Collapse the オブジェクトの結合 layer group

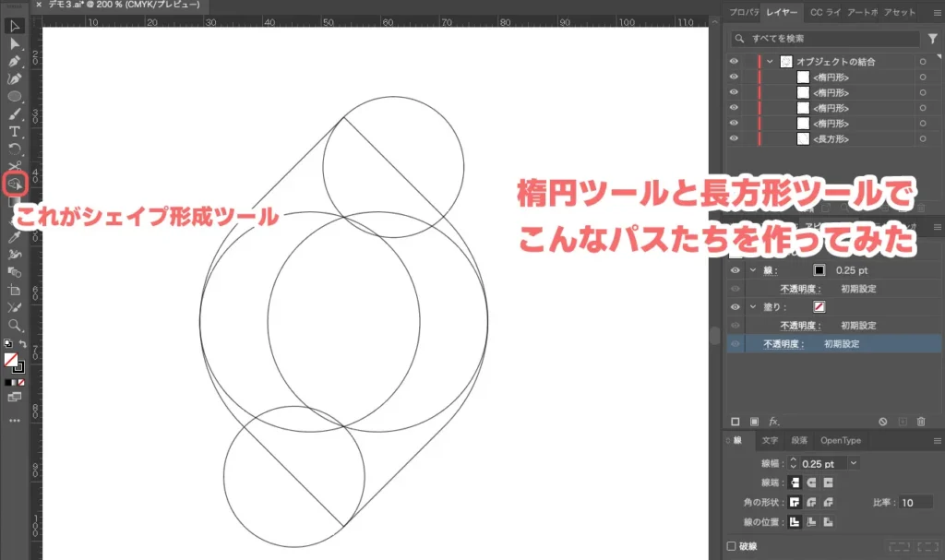[770, 62]
